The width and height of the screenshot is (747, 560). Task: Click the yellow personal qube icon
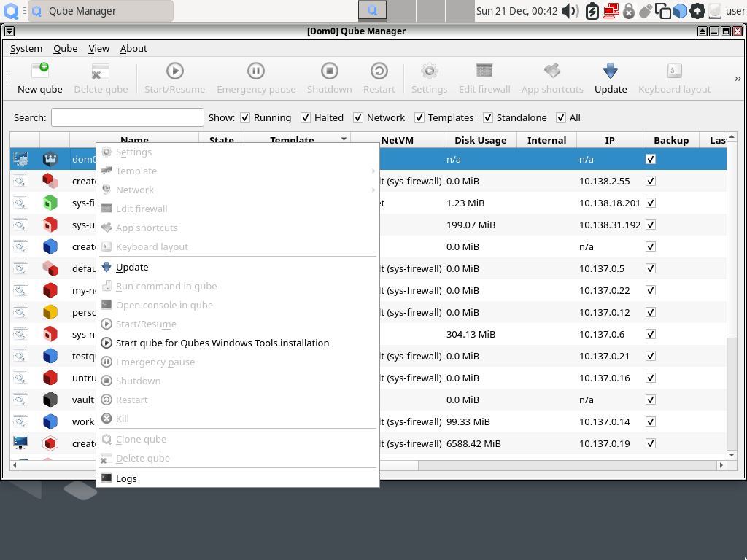[x=50, y=312]
